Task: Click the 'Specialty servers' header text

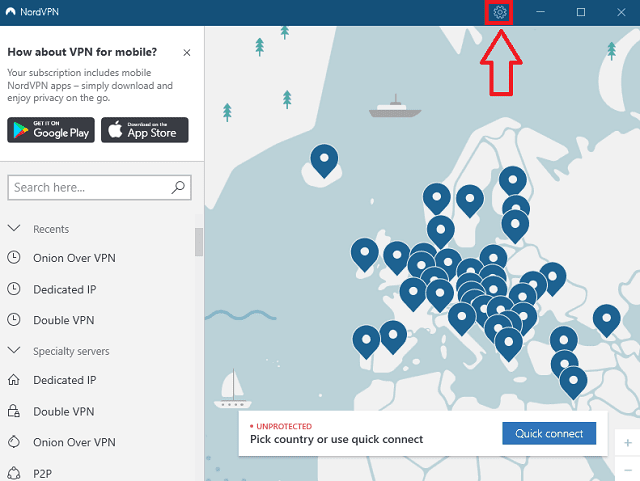Action: [x=71, y=351]
